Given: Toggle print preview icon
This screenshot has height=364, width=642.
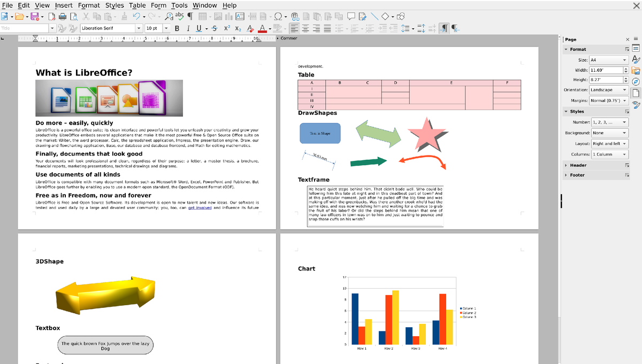Looking at the screenshot, I should pyautogui.click(x=74, y=16).
